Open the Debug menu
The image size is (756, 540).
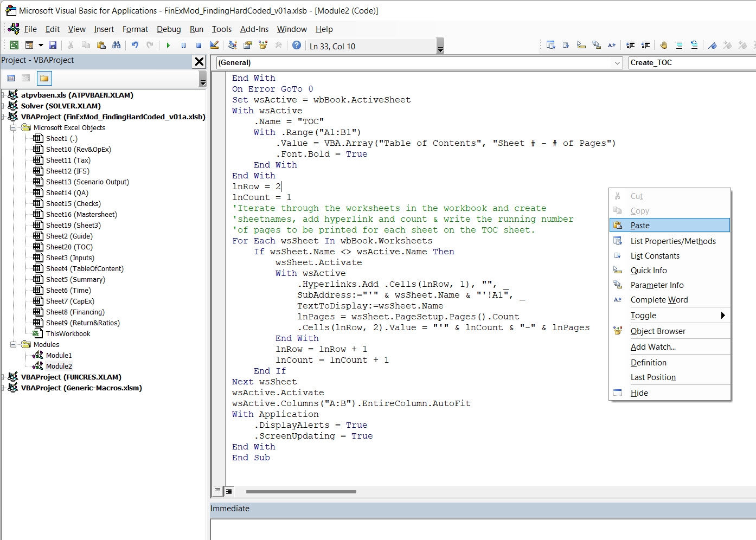point(168,29)
